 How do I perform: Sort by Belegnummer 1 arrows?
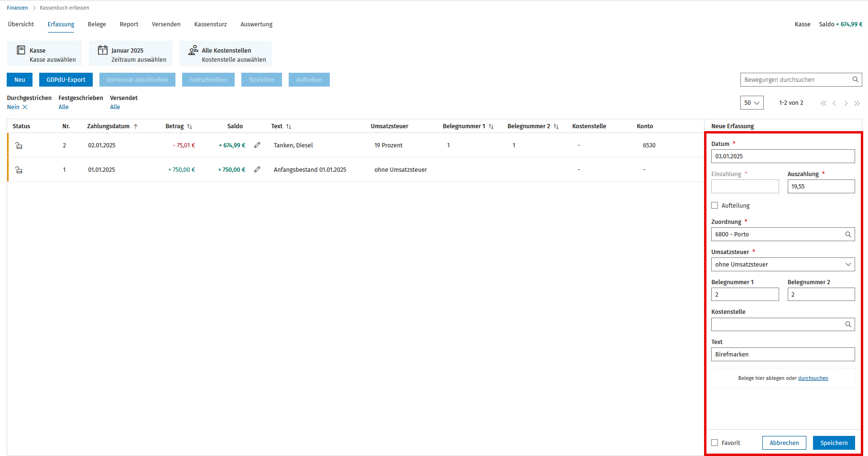pos(491,126)
